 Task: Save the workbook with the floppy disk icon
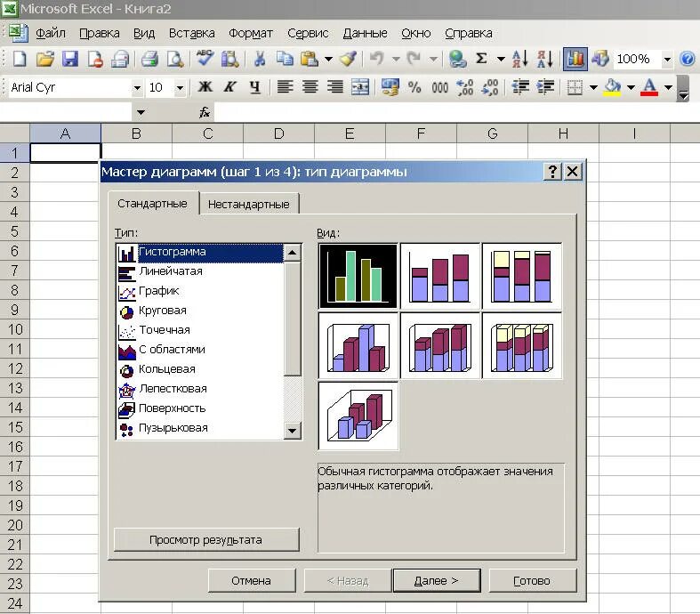[69, 59]
